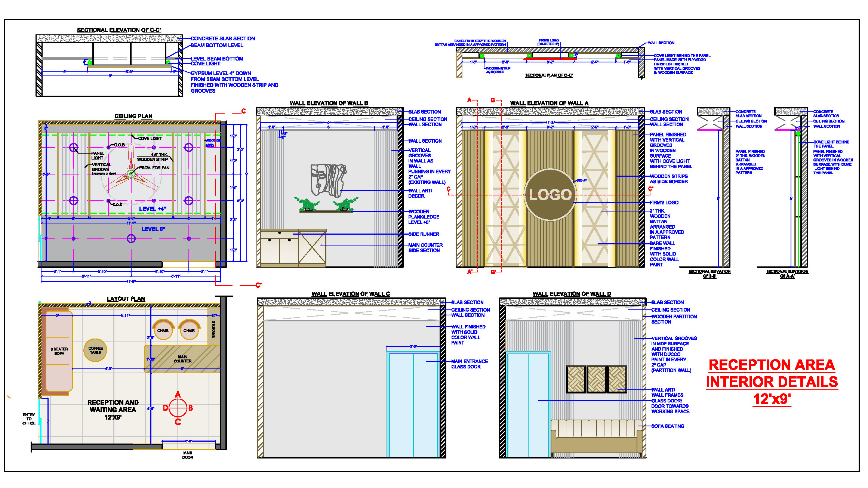
Task: Click the middle wall frame on Wall D
Action: pyautogui.click(x=596, y=379)
